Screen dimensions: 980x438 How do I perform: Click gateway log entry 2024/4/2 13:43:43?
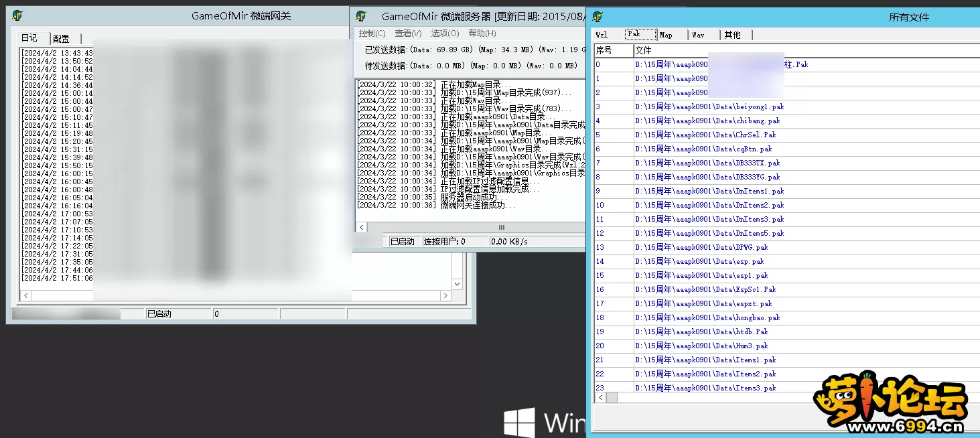[58, 53]
